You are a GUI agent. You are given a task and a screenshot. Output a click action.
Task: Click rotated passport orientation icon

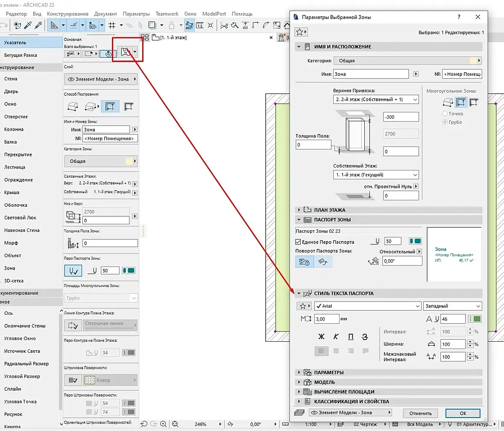coord(323,261)
